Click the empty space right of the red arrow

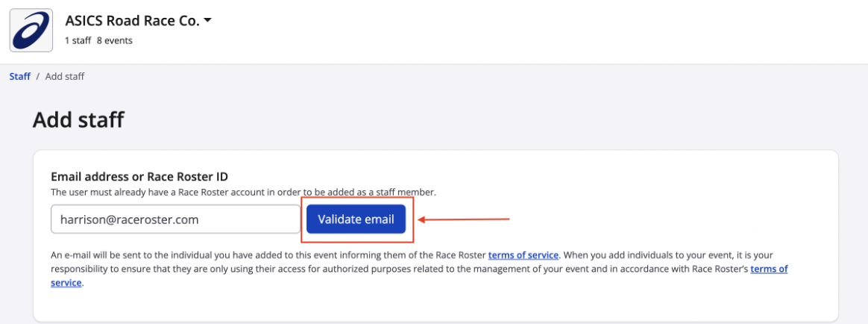[x=656, y=219]
